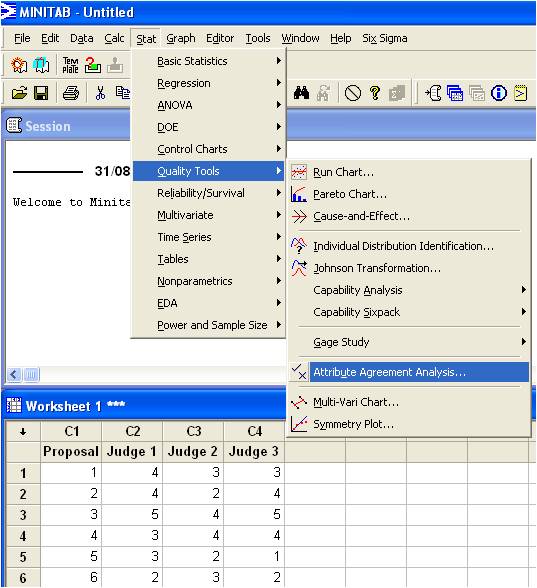Select row header 6 in worksheet
Viewport: 537px width, 588px height.
(23, 578)
